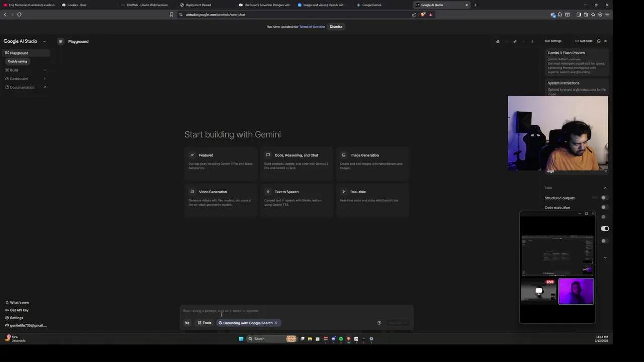Toggle the Structured outputs switch
644x362 pixels.
click(x=604, y=198)
